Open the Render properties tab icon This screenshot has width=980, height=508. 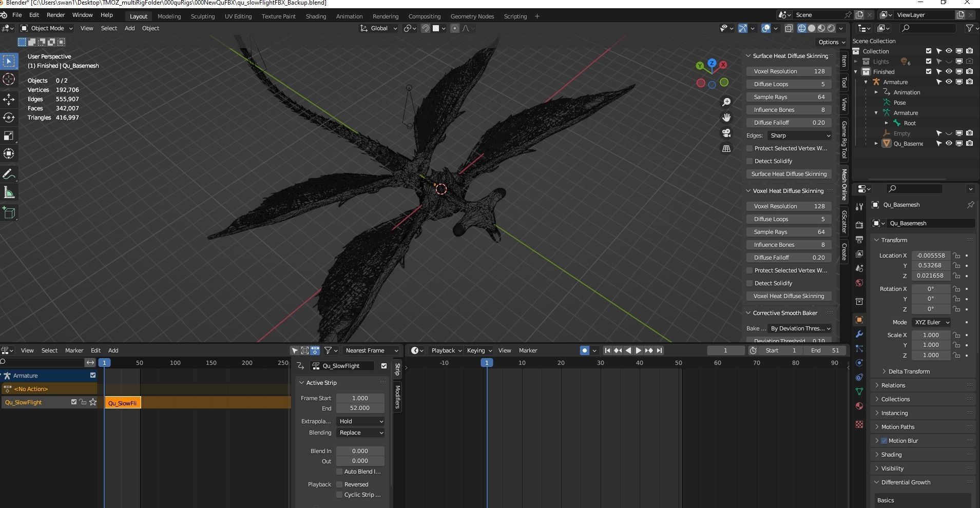[x=859, y=225]
